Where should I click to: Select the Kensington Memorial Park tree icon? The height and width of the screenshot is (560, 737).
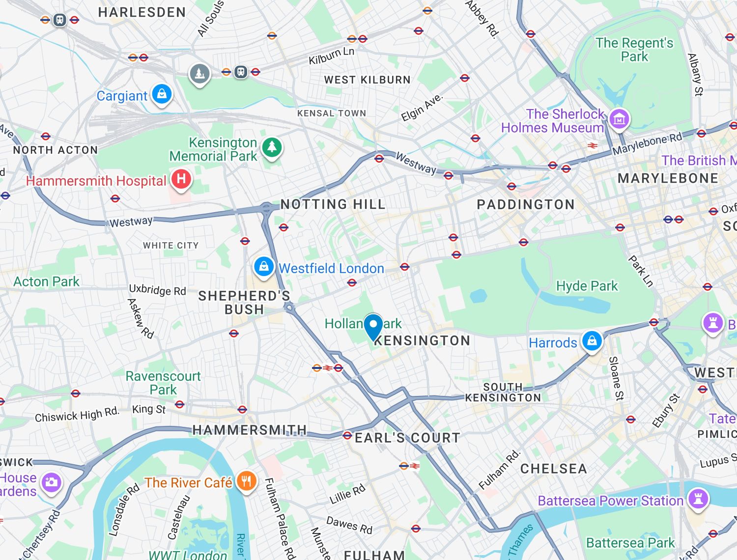(272, 148)
